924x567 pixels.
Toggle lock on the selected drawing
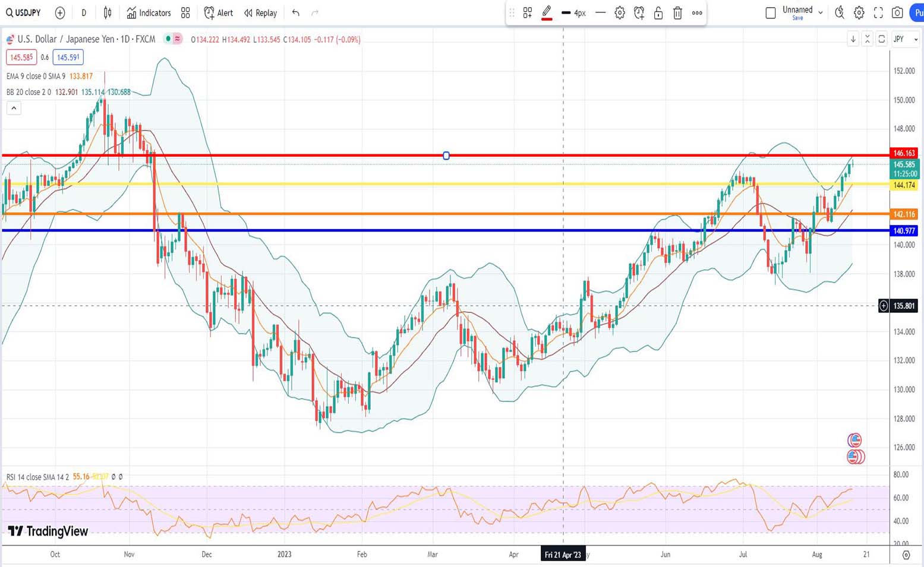pyautogui.click(x=658, y=13)
